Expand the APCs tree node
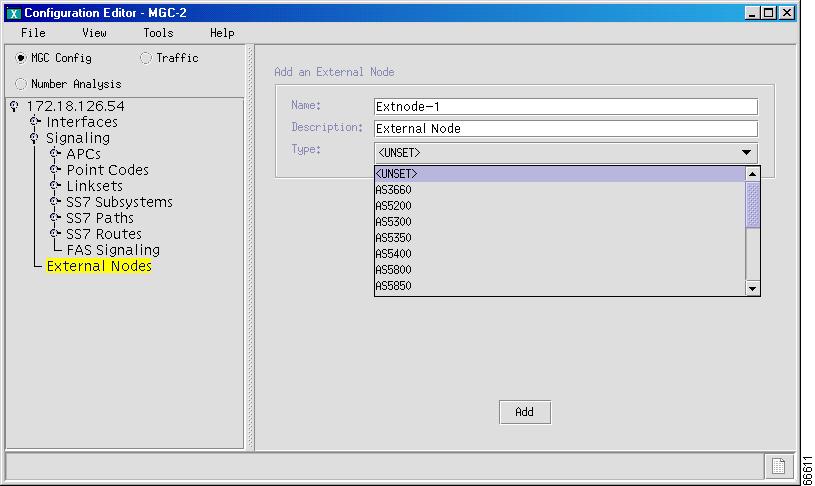 [55, 153]
